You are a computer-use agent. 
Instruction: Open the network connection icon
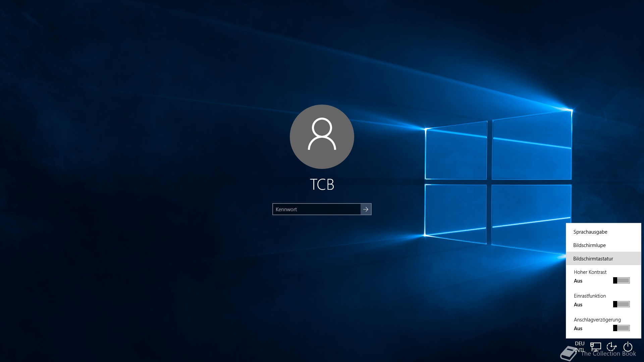tap(596, 347)
